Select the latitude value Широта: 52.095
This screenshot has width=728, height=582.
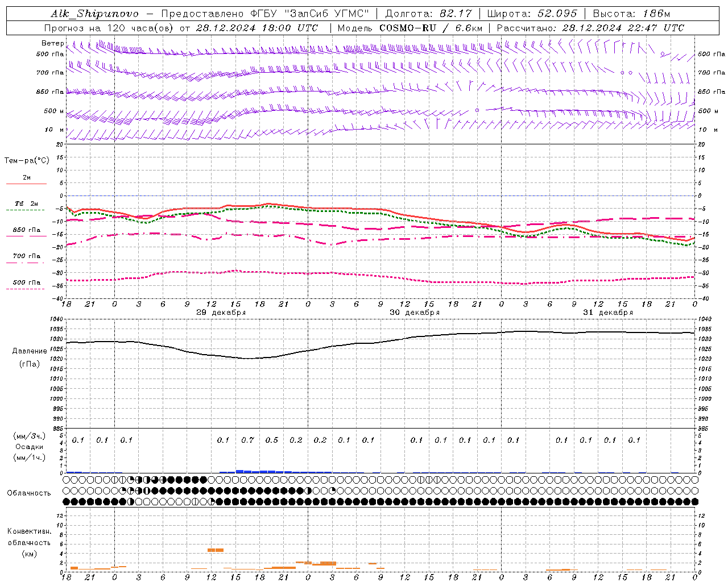532,14
